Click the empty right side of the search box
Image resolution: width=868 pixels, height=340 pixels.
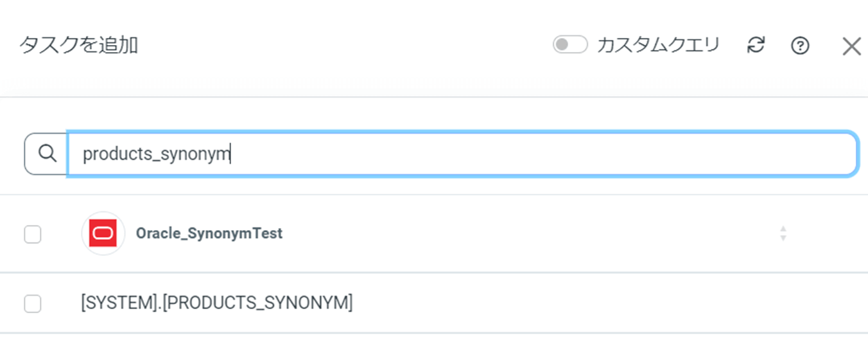tap(642, 154)
